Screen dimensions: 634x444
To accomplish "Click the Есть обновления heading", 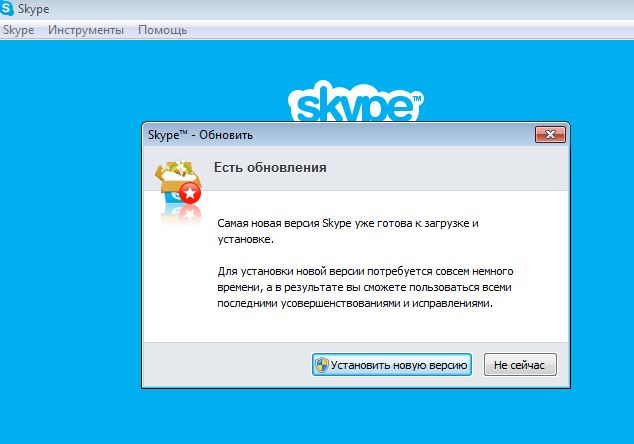I will [270, 167].
